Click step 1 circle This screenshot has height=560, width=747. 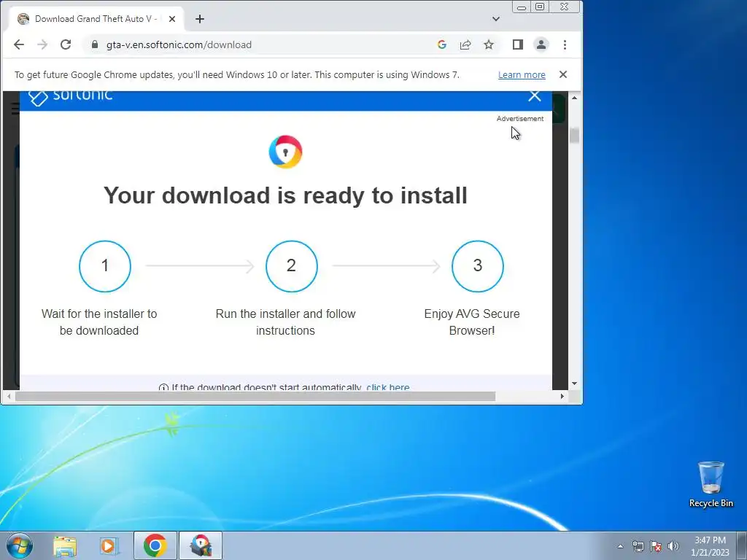[105, 266]
